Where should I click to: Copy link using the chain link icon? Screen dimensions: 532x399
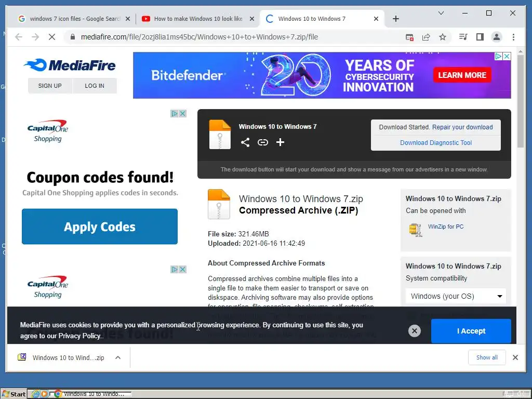(262, 142)
